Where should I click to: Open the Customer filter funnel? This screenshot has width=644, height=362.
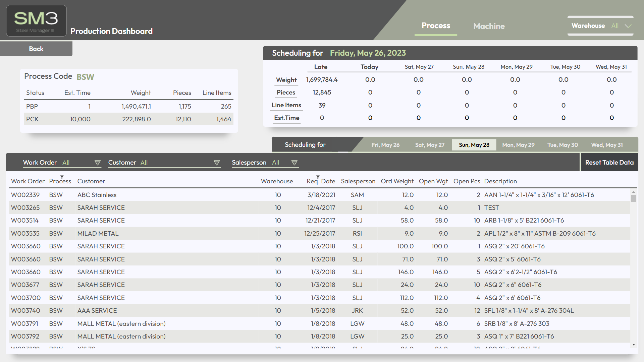point(217,163)
